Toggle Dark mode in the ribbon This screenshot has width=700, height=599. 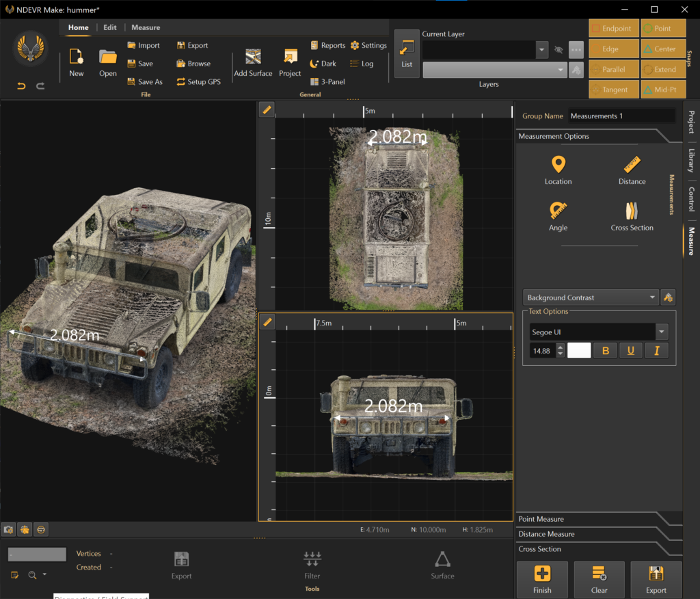pyautogui.click(x=323, y=63)
